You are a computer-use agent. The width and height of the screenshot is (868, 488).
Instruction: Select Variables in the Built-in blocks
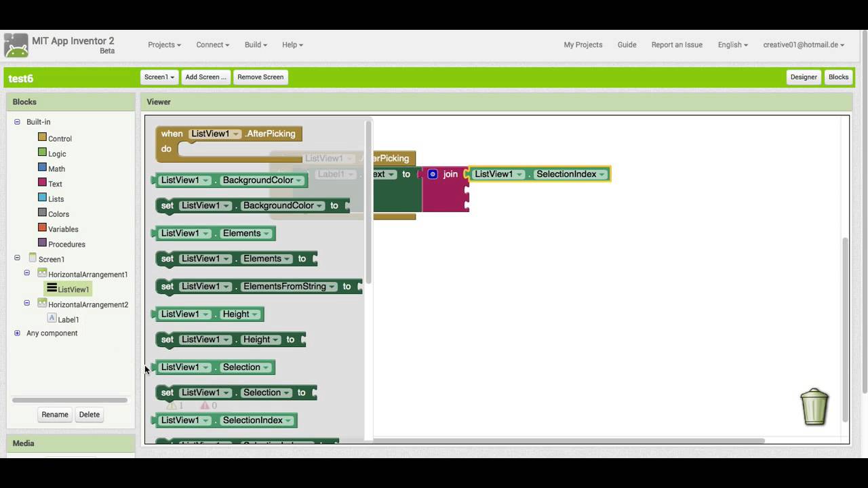click(63, 229)
